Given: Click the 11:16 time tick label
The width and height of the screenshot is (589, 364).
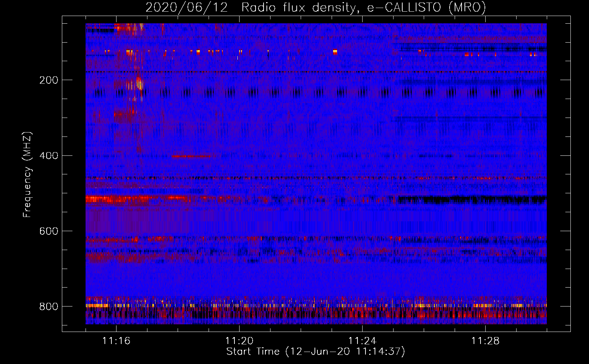Looking at the screenshot, I should 116,341.
